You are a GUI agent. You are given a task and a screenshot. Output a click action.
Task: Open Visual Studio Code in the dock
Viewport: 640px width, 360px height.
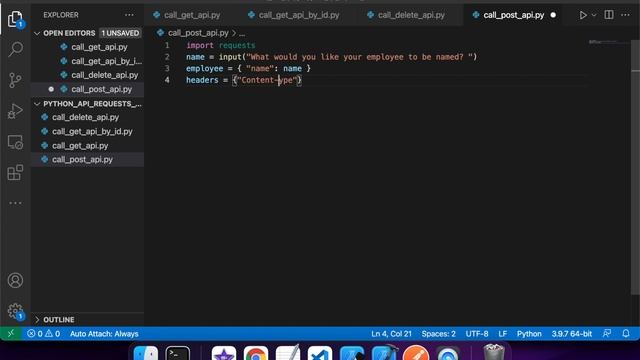(x=320, y=353)
